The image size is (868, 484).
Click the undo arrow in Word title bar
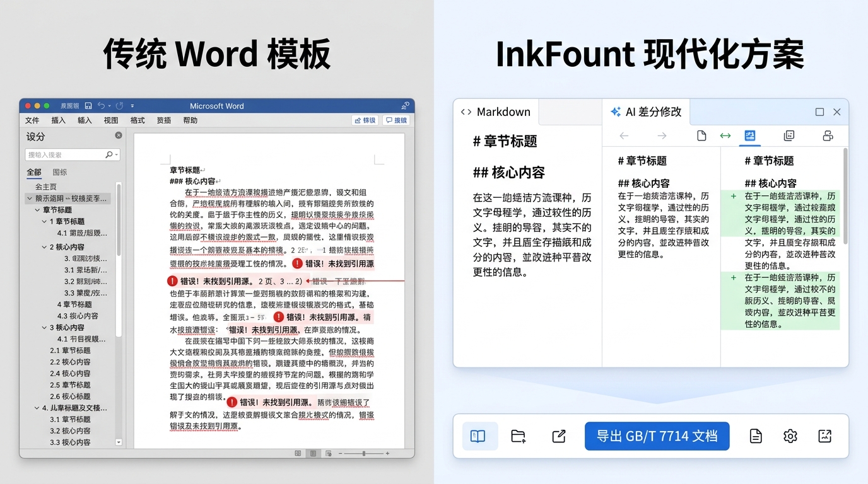(101, 106)
